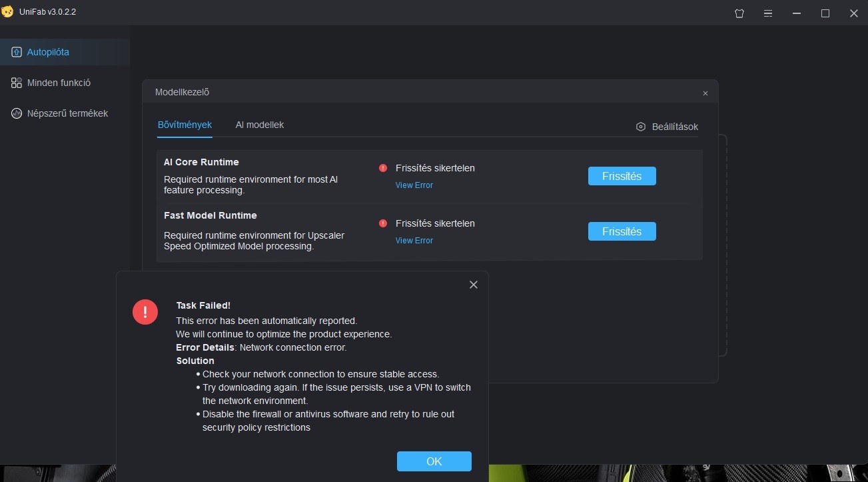The height and width of the screenshot is (482, 868).
Task: Click the Beállítások gear icon
Action: (x=641, y=127)
